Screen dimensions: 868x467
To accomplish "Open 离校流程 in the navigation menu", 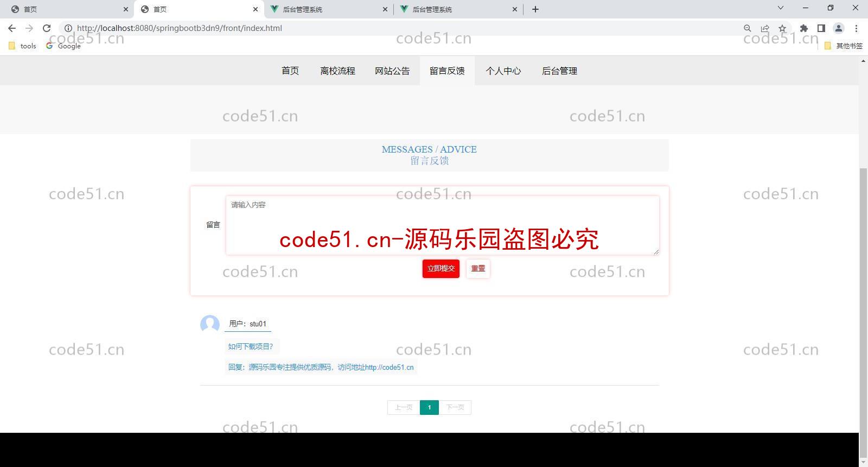I will tap(337, 71).
